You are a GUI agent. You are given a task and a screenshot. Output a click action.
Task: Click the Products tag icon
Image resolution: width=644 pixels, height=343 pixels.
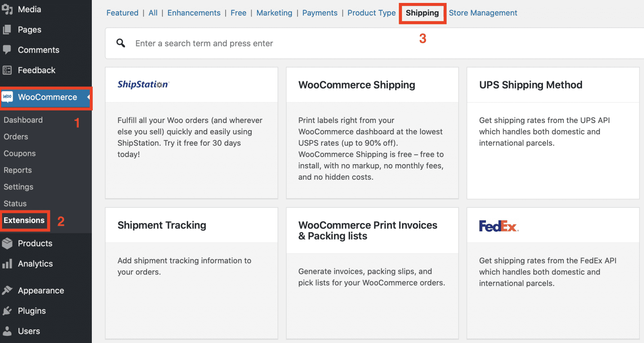pyautogui.click(x=8, y=243)
